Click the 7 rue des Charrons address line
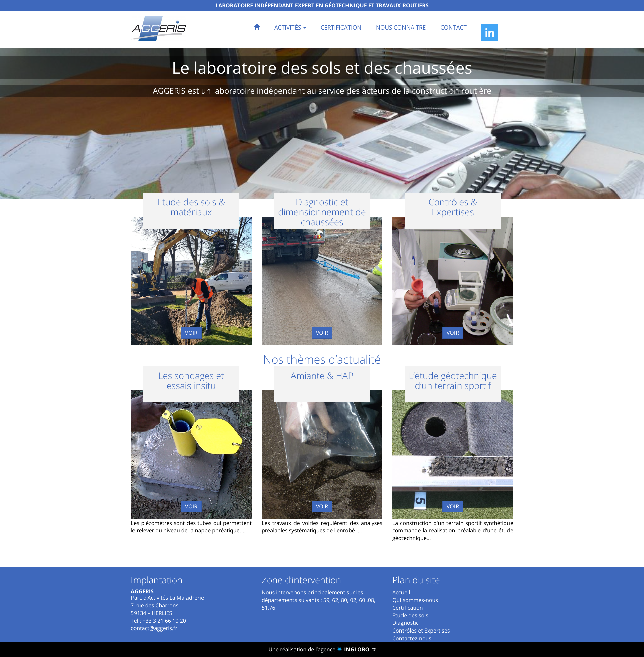The height and width of the screenshot is (657, 644). (x=155, y=605)
